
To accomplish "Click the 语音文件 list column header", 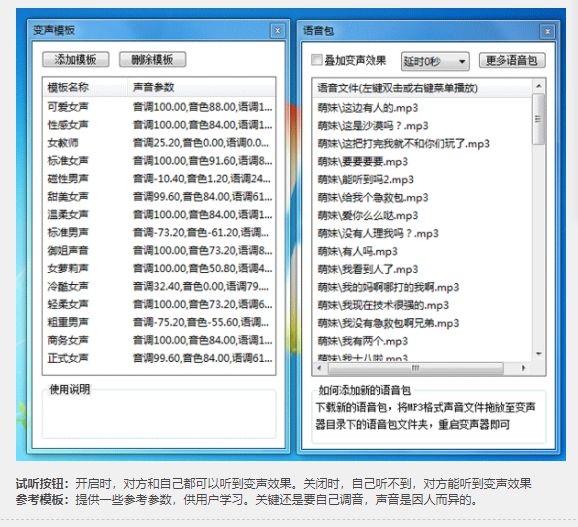I will 422,88.
